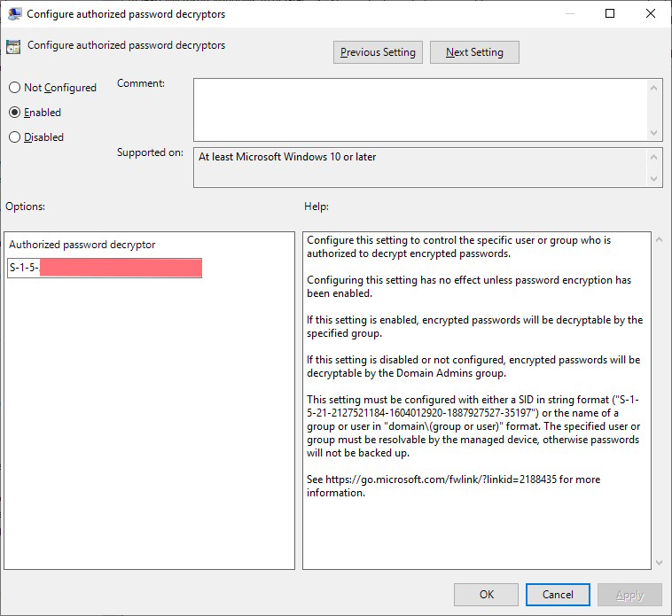Choose the Enabled radio option

14,113
